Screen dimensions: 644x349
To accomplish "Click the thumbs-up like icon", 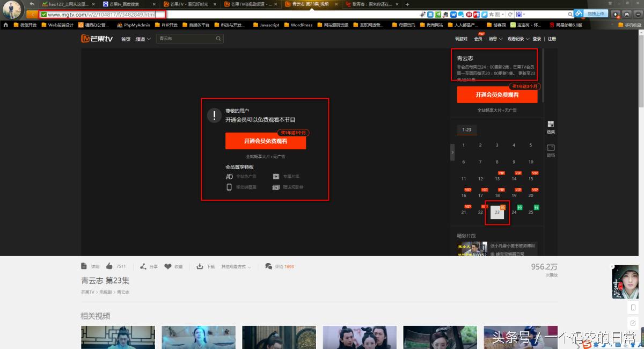I will pyautogui.click(x=109, y=266).
